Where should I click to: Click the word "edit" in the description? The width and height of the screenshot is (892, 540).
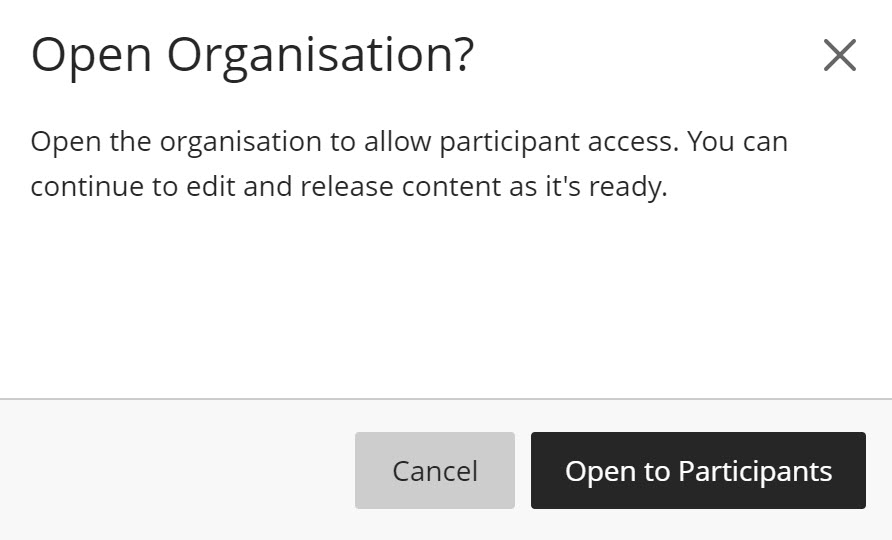click(206, 187)
